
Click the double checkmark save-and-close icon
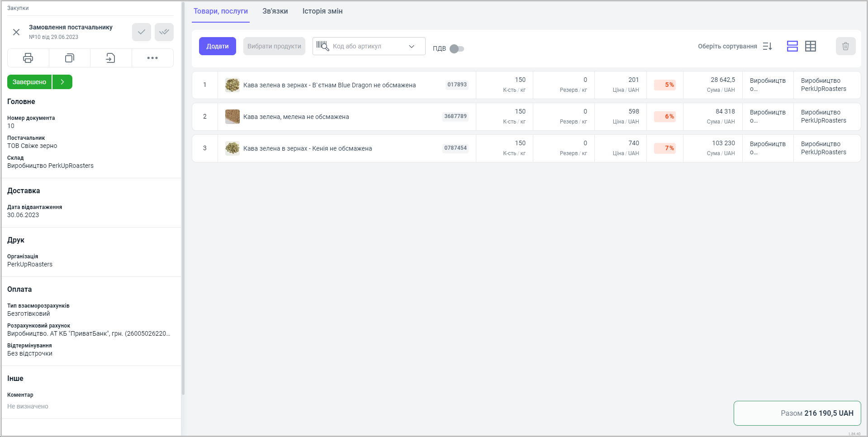(x=164, y=32)
